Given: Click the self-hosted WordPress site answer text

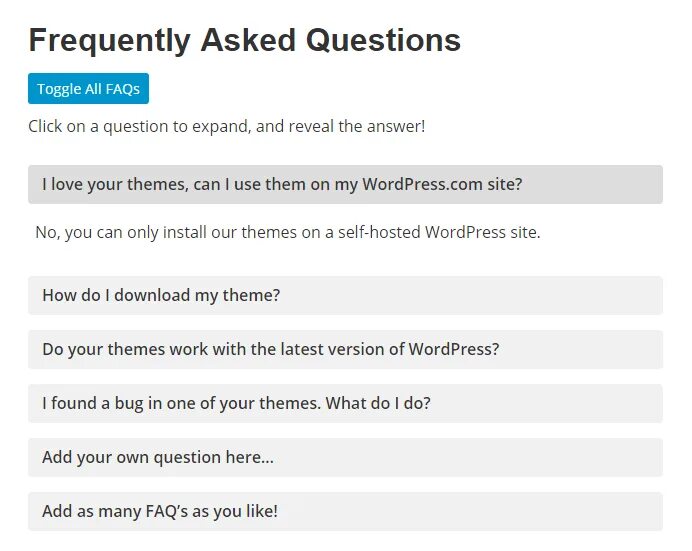Looking at the screenshot, I should pyautogui.click(x=287, y=232).
